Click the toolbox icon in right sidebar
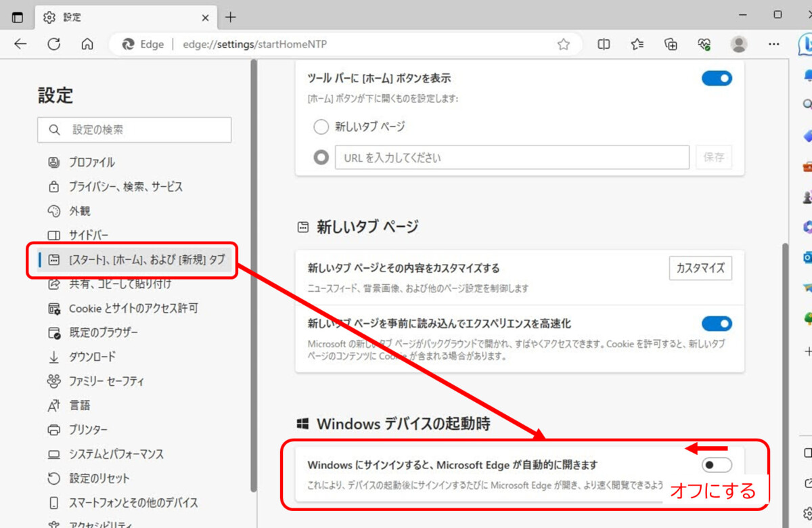812x528 pixels. (807, 165)
